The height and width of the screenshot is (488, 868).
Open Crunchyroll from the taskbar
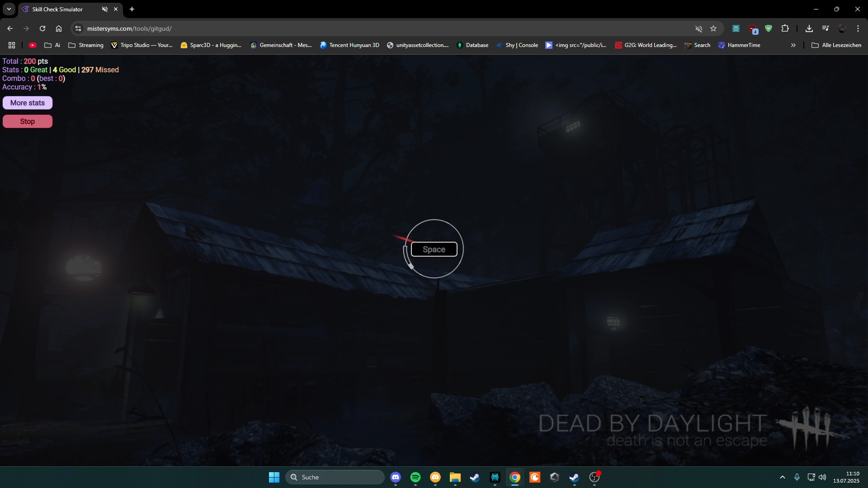pos(535,478)
